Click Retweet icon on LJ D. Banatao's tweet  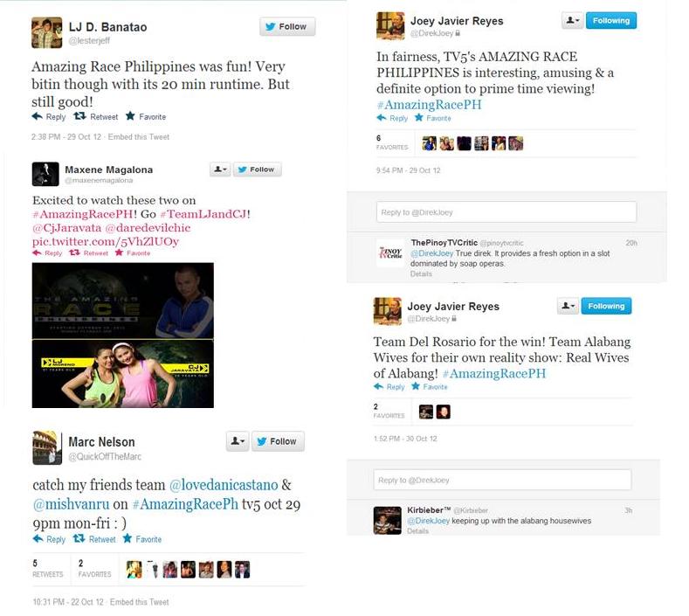coord(79,116)
